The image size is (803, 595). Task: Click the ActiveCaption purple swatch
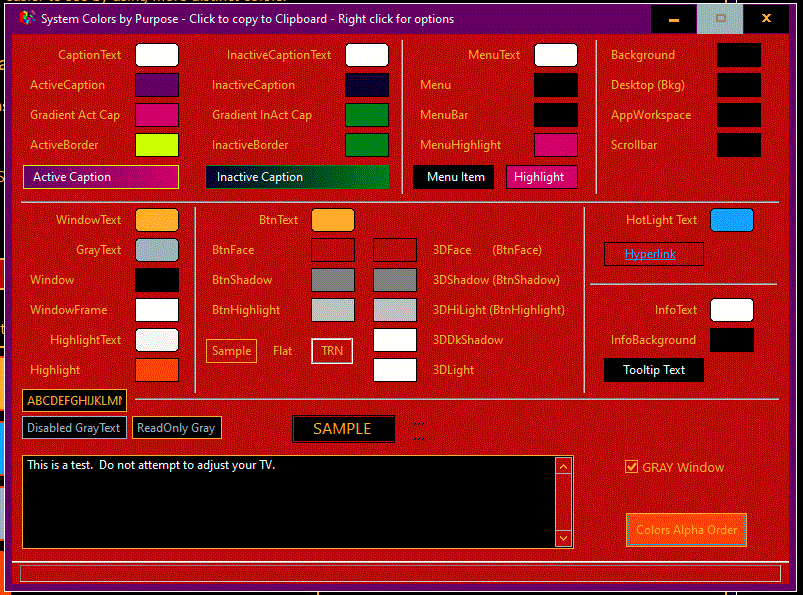point(157,85)
